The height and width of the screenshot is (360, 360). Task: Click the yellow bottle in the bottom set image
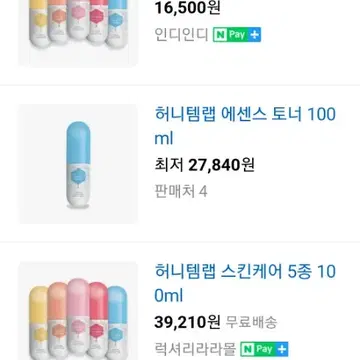(38, 323)
